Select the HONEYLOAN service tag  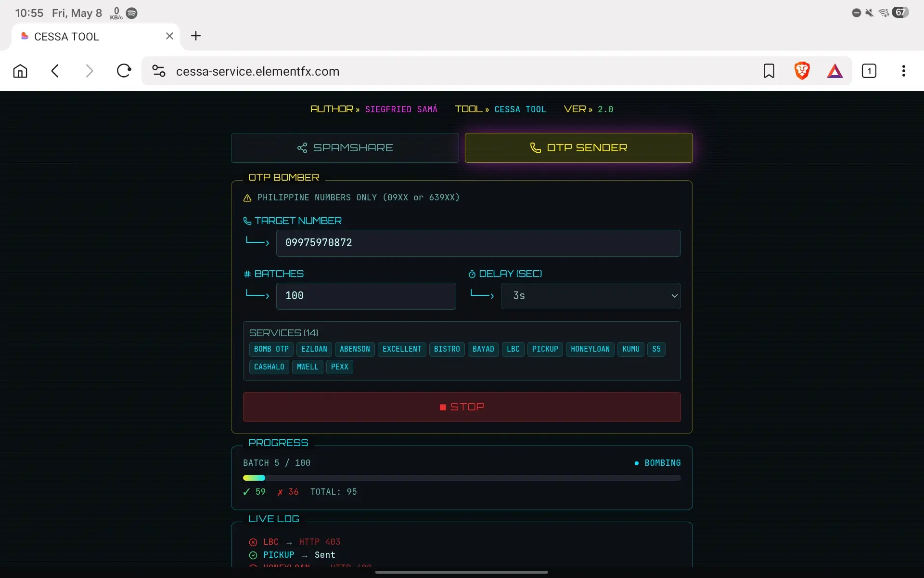590,349
